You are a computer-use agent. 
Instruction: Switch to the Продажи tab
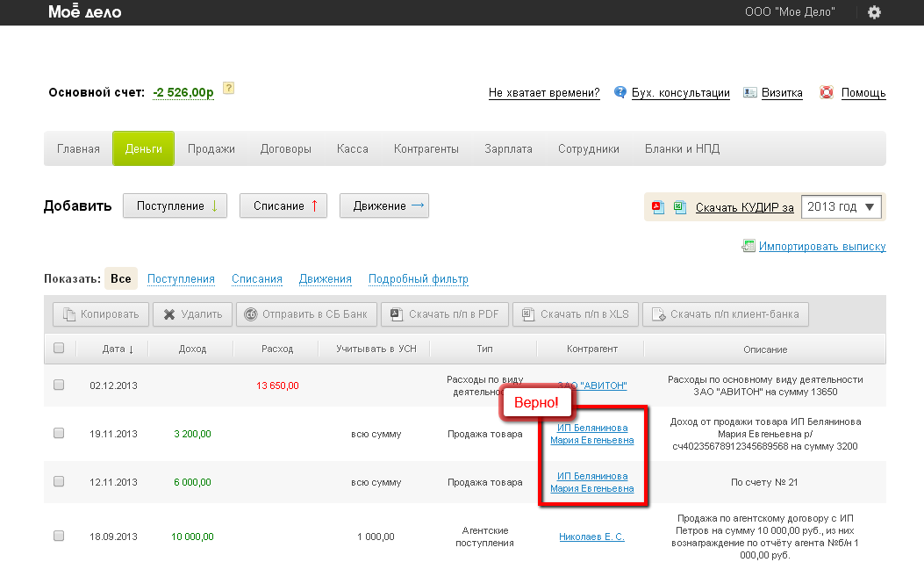click(x=211, y=148)
